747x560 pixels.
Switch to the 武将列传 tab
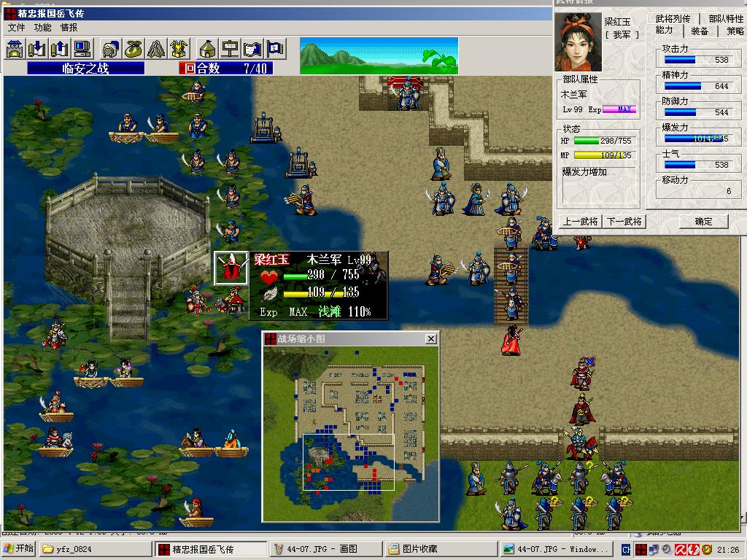click(x=673, y=18)
